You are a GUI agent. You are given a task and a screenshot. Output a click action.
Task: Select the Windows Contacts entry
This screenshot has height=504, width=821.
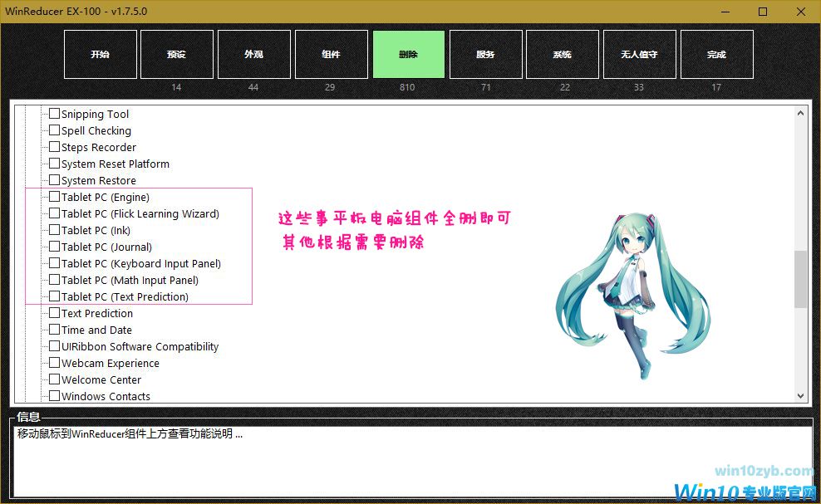[x=106, y=396]
